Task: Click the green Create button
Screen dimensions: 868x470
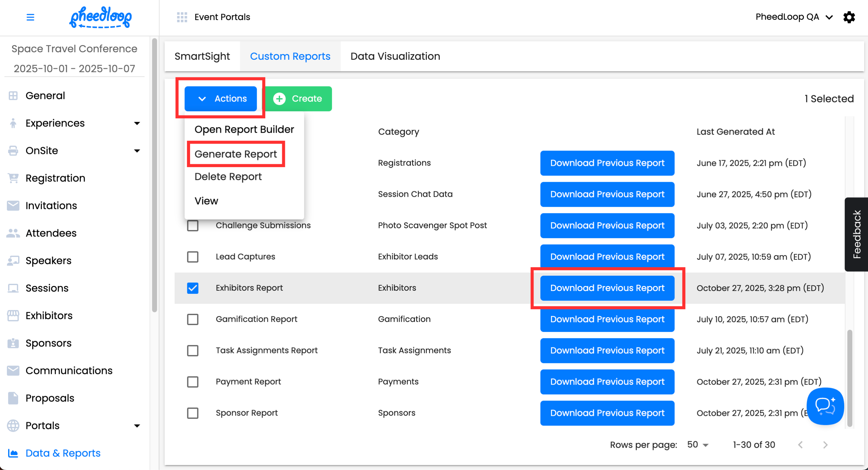Action: click(298, 99)
